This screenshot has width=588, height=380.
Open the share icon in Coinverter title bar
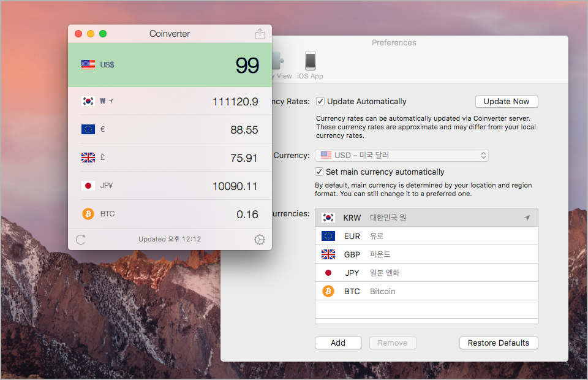pyautogui.click(x=260, y=34)
